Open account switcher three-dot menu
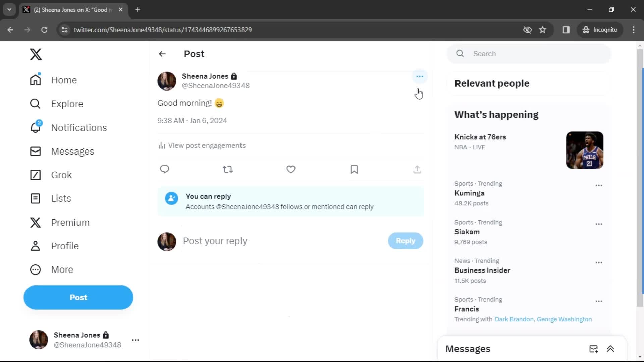The height and width of the screenshot is (362, 644). pyautogui.click(x=135, y=340)
